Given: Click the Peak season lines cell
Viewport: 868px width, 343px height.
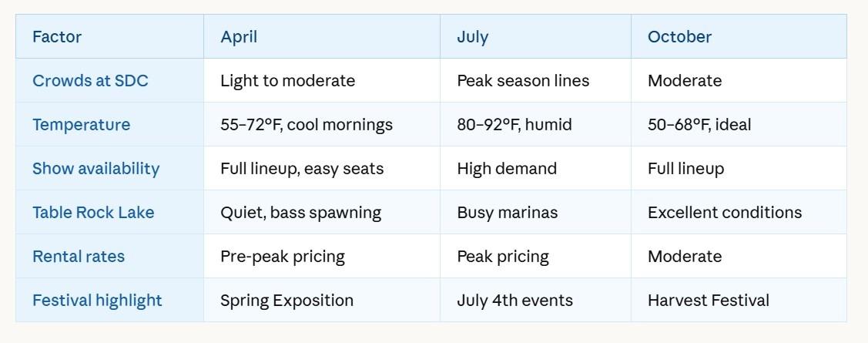Looking at the screenshot, I should (523, 81).
